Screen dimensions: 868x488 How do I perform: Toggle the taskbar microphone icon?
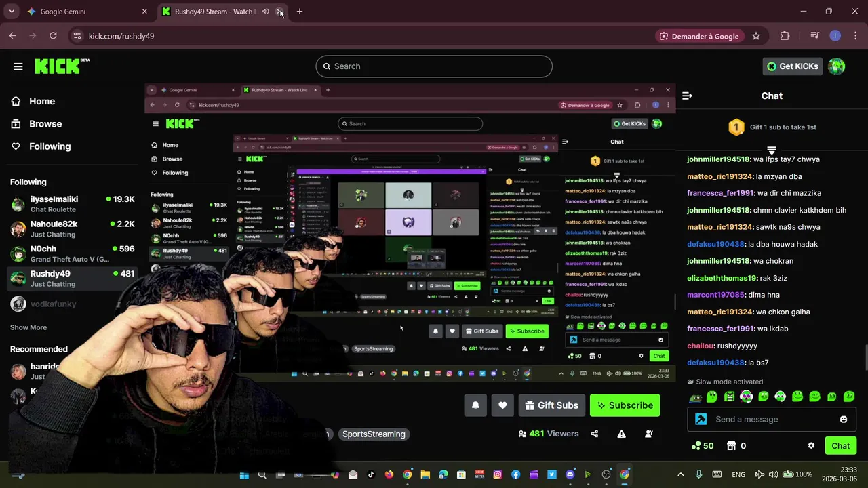698,474
